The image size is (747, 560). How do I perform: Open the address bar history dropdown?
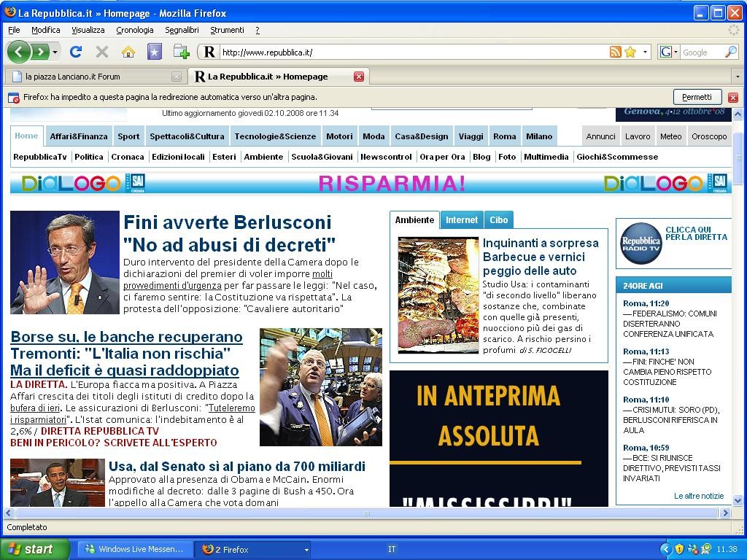(645, 52)
